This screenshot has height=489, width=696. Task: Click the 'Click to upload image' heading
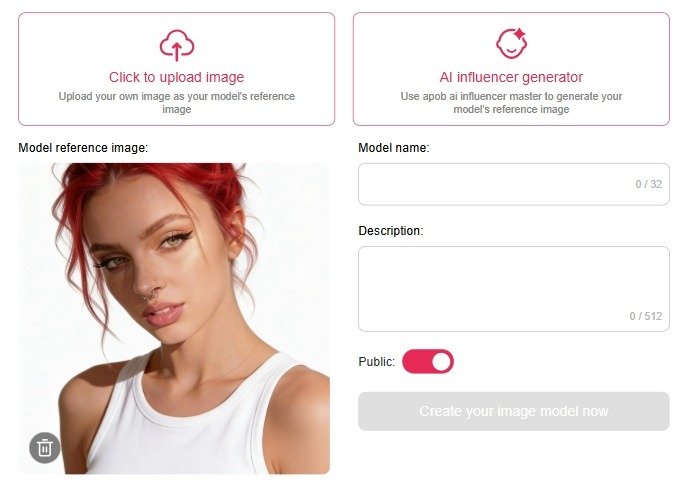(x=177, y=77)
